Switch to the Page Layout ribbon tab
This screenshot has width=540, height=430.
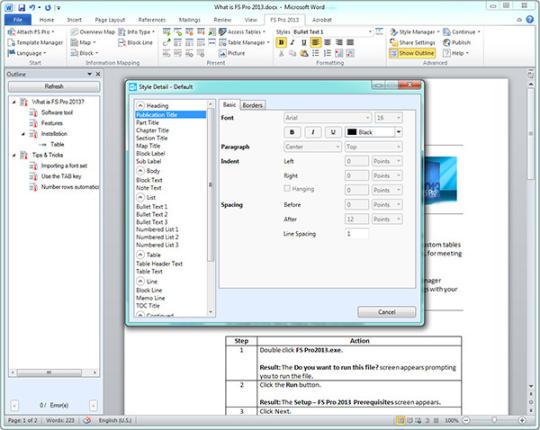[110, 20]
